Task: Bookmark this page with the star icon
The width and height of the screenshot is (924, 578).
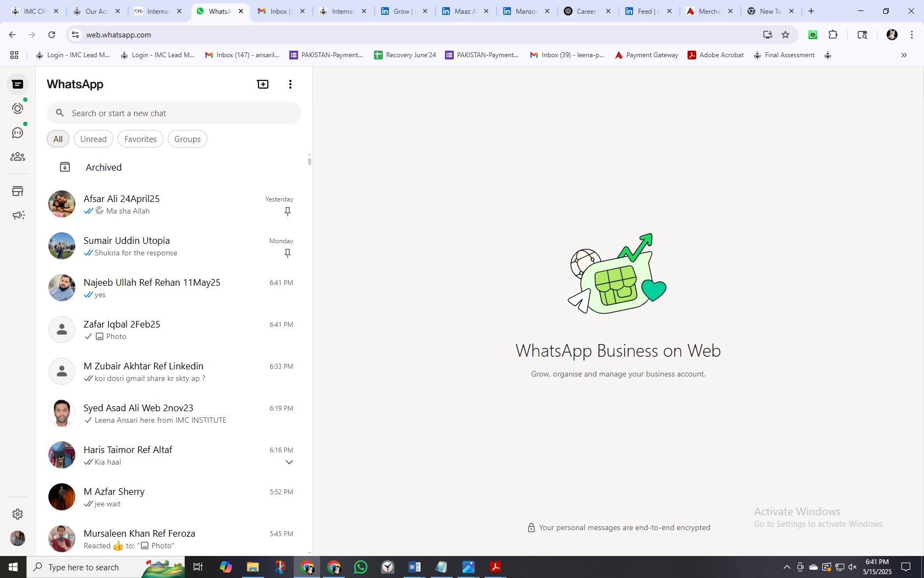Action: (x=785, y=35)
